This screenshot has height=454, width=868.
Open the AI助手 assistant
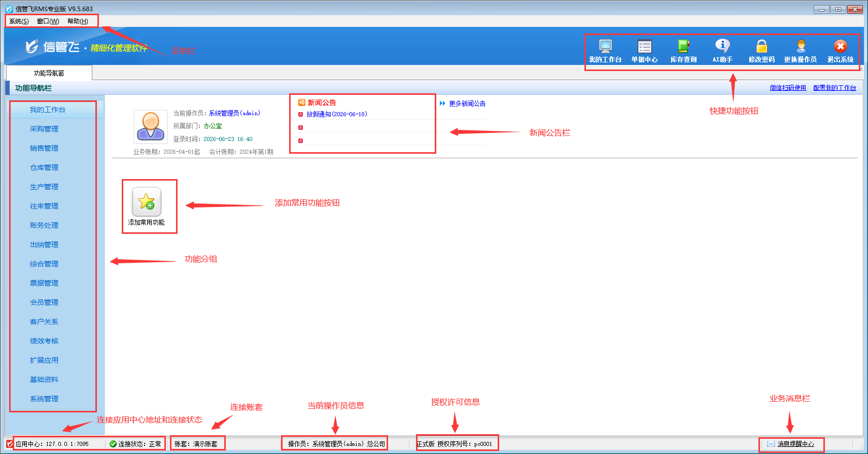[722, 51]
